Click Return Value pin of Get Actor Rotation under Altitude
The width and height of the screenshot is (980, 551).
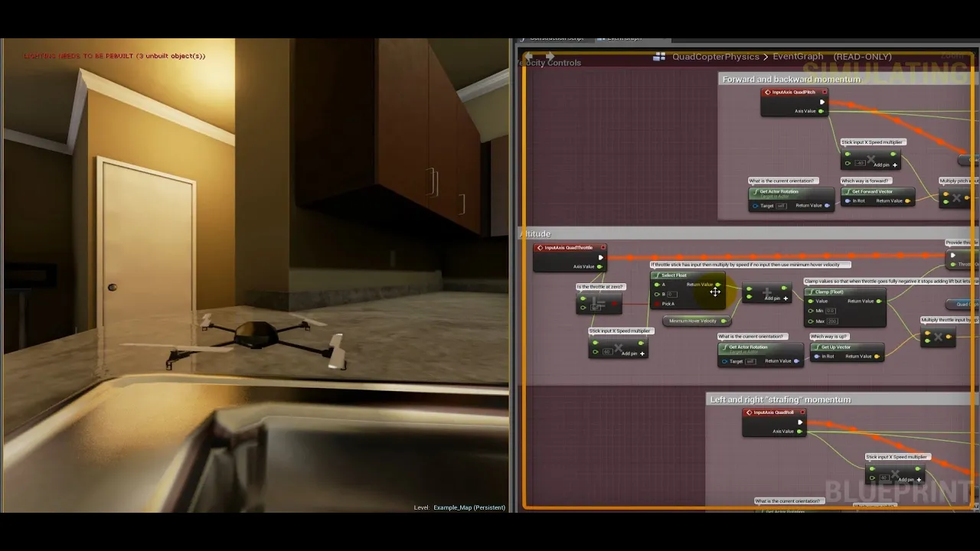tap(797, 361)
